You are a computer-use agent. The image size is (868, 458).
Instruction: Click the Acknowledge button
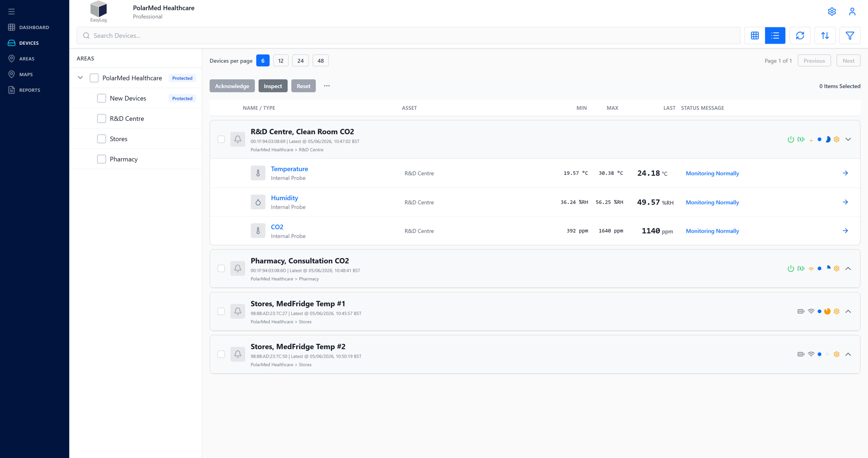(x=232, y=86)
